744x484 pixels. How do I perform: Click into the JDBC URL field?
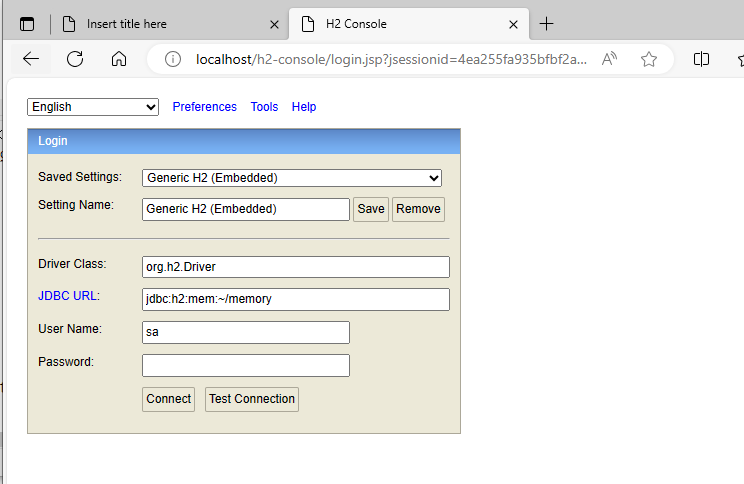click(x=296, y=299)
